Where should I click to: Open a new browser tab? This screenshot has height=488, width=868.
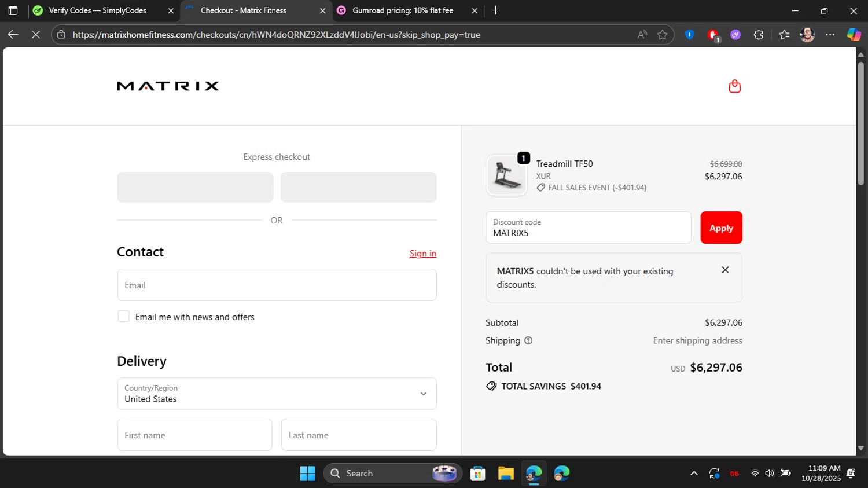495,10
